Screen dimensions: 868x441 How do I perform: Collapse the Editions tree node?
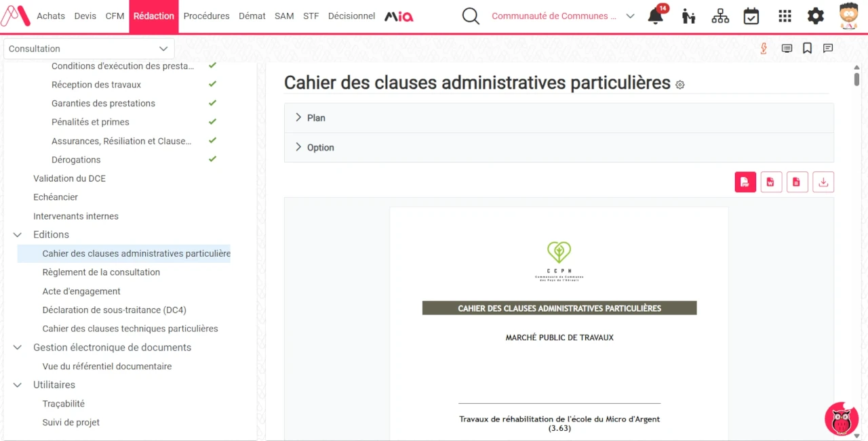coord(18,234)
